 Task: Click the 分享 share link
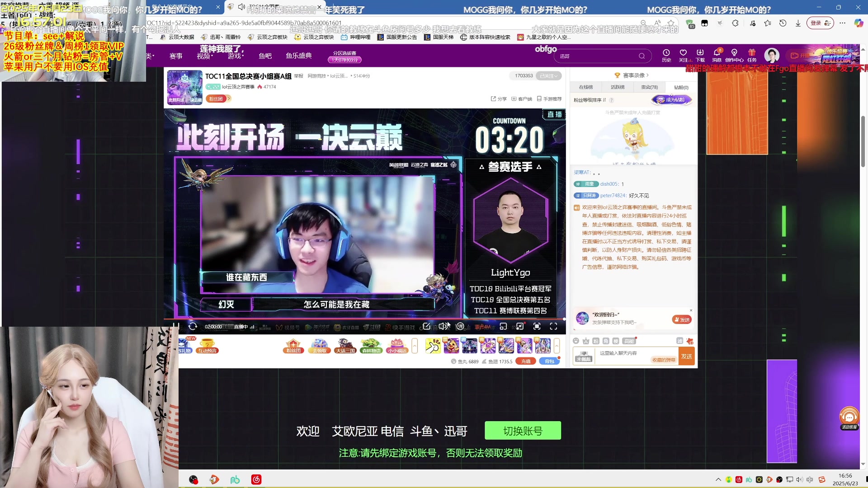(x=499, y=99)
